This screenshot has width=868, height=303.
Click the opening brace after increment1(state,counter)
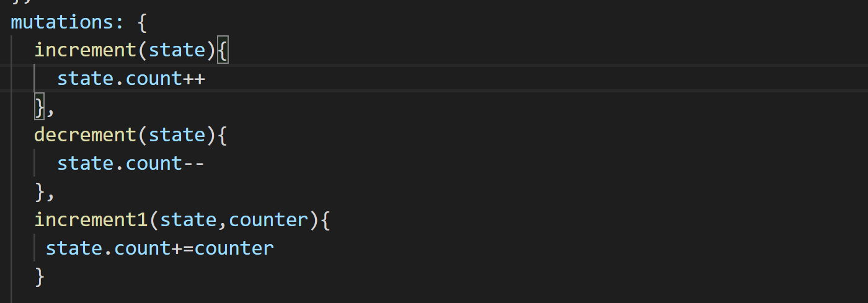click(x=326, y=220)
